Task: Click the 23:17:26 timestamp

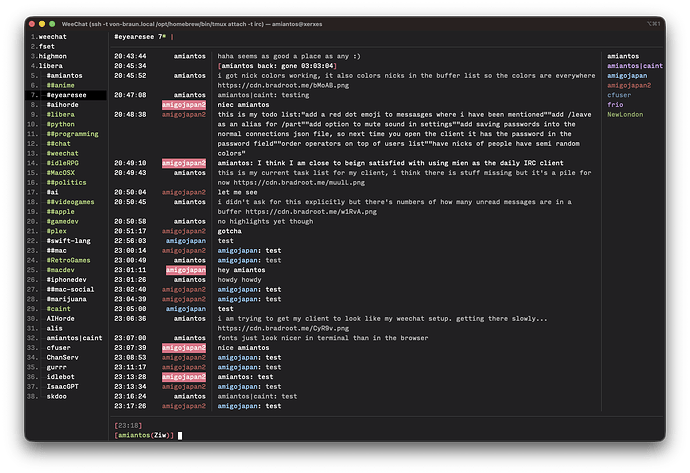Action: [130, 406]
